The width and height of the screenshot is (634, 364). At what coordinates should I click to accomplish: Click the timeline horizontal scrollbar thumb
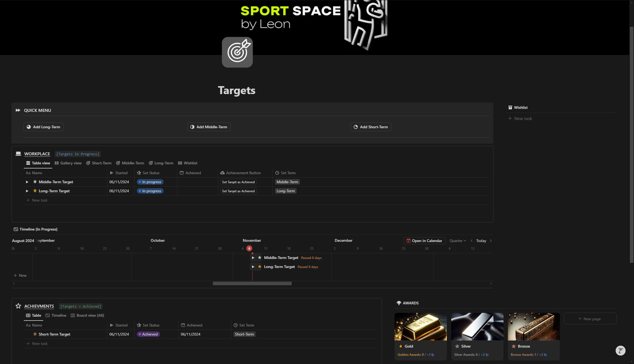252,284
